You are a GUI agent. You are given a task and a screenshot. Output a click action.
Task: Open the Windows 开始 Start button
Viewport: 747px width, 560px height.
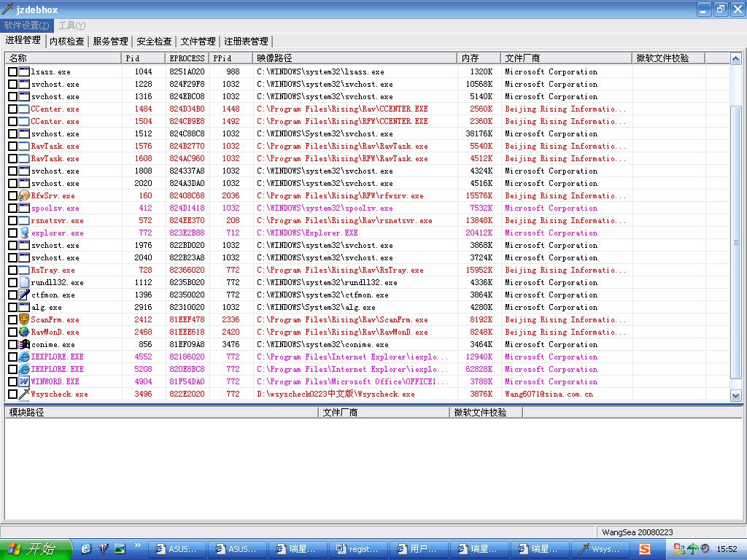point(36,549)
